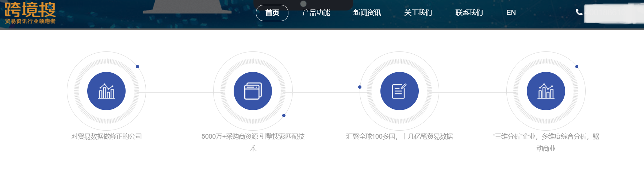Viewport: 644px width, 181px height.
Task: Navigate to 关于我们
Action: click(418, 13)
